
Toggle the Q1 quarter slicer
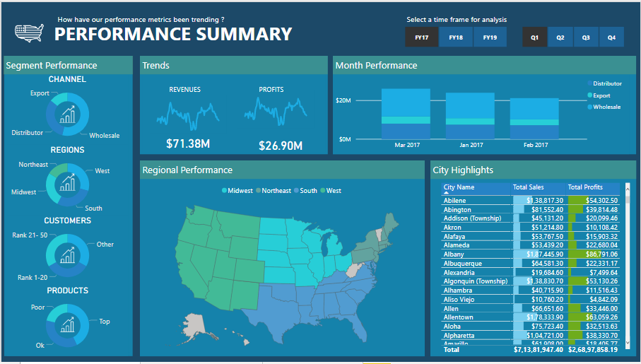pyautogui.click(x=534, y=37)
